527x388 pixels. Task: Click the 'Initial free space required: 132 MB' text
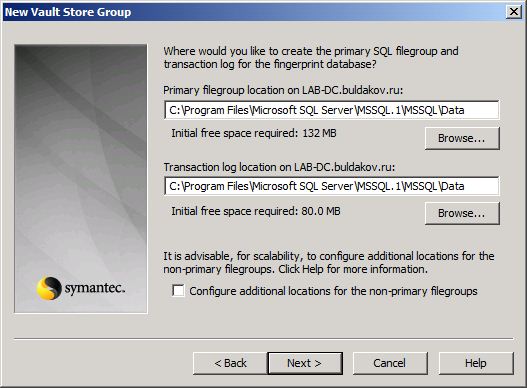click(254, 133)
